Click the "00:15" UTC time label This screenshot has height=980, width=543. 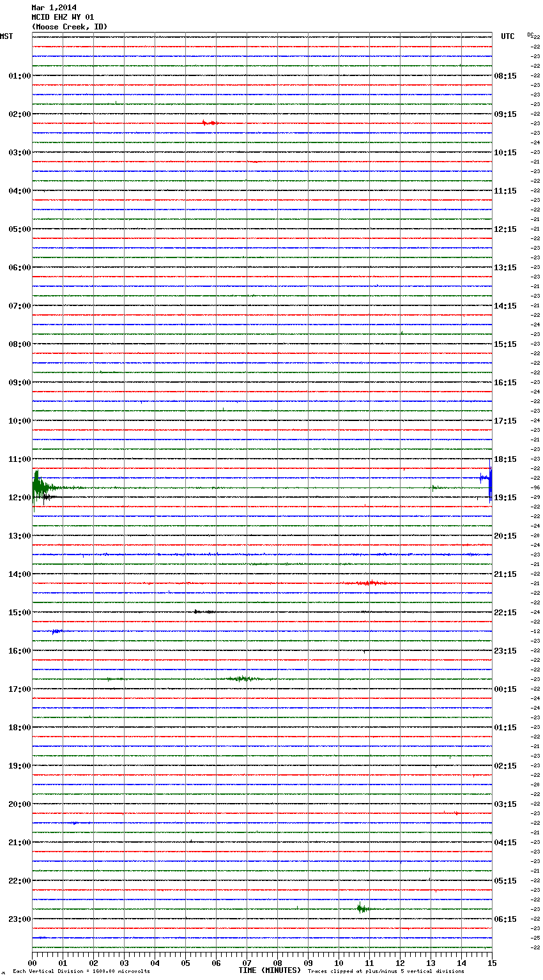[505, 689]
